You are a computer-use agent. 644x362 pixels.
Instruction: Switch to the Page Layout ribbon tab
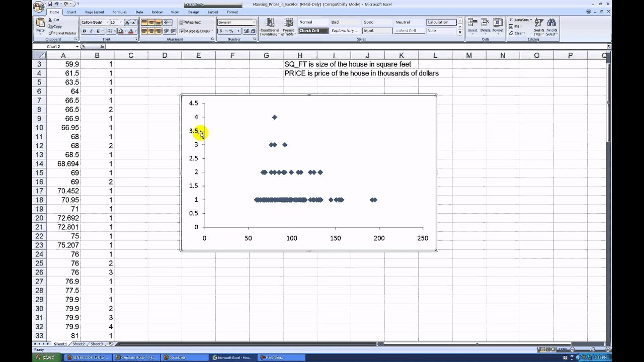[x=95, y=12]
